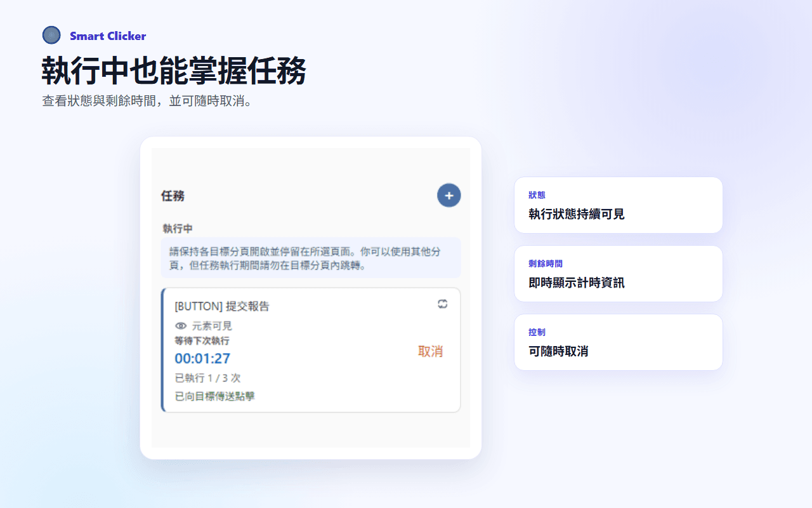Select the 即時顯示計時資訊 feature card
Screen dimensions: 812x508
[619, 274]
